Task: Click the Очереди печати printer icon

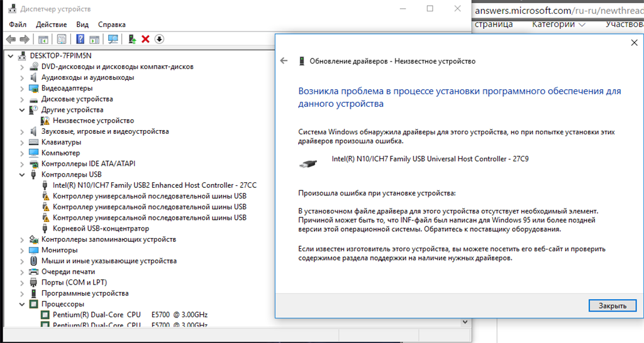Action: [x=34, y=271]
